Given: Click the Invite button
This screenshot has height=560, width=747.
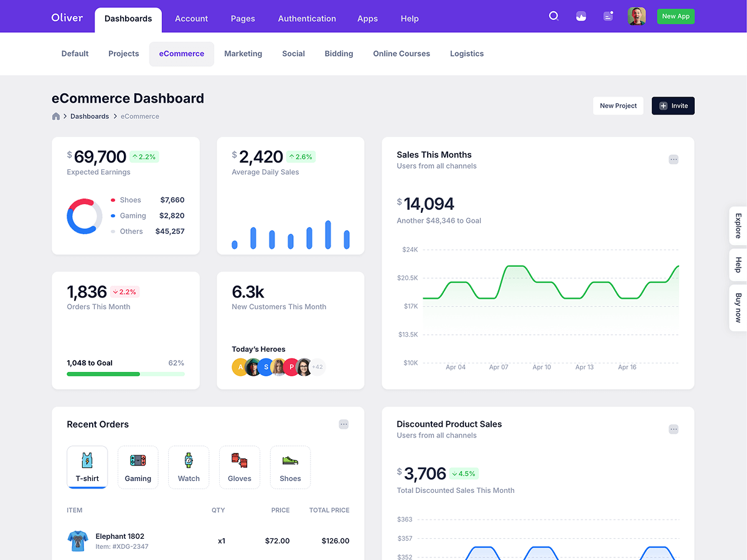Looking at the screenshot, I should (673, 106).
